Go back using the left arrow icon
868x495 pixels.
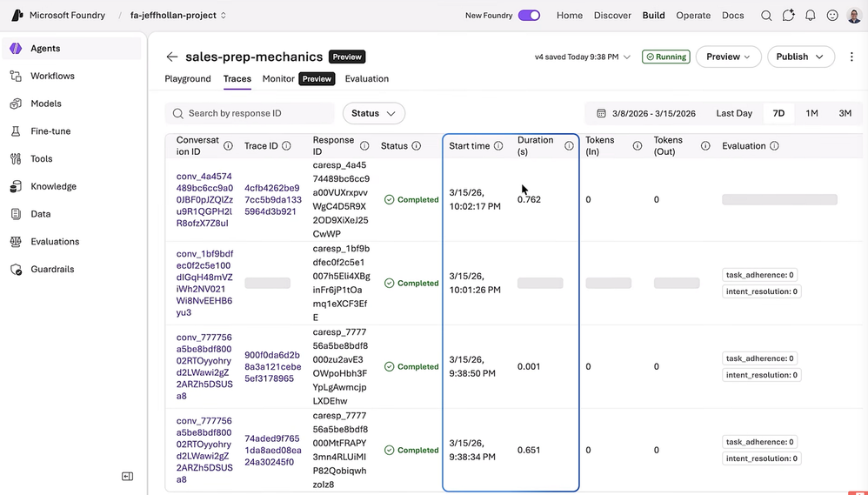click(171, 57)
